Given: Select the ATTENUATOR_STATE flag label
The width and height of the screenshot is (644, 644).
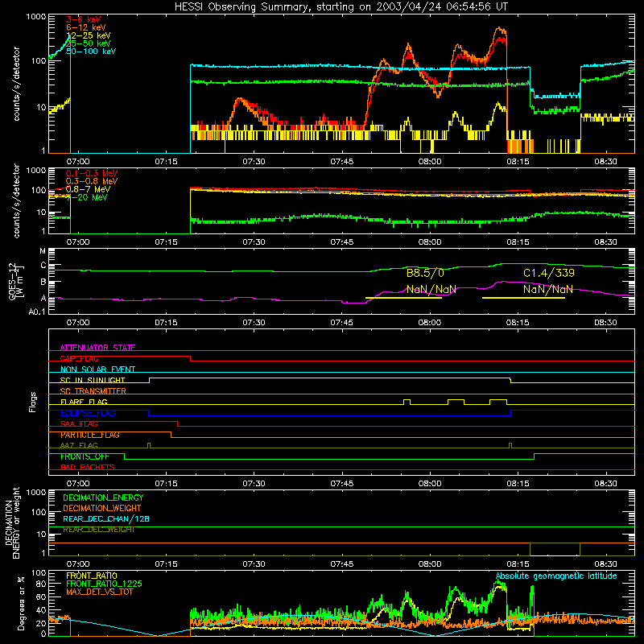Looking at the screenshot, I should [x=97, y=348].
